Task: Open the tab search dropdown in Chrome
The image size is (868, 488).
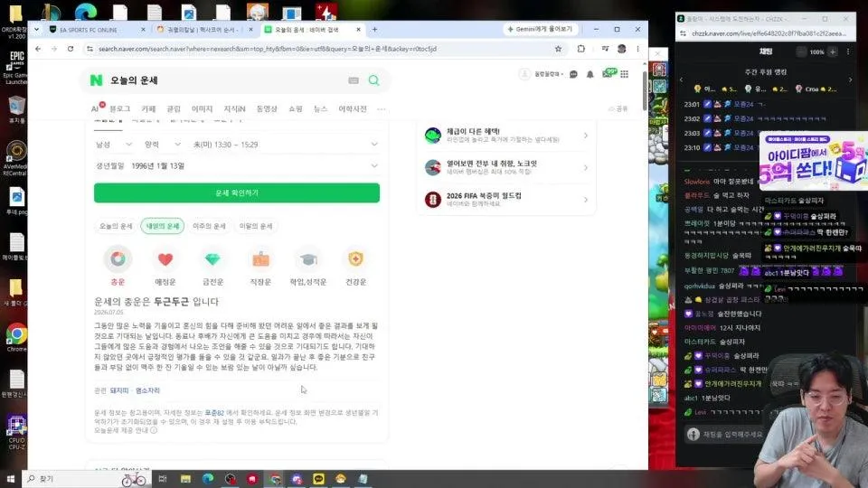Action: (x=36, y=29)
